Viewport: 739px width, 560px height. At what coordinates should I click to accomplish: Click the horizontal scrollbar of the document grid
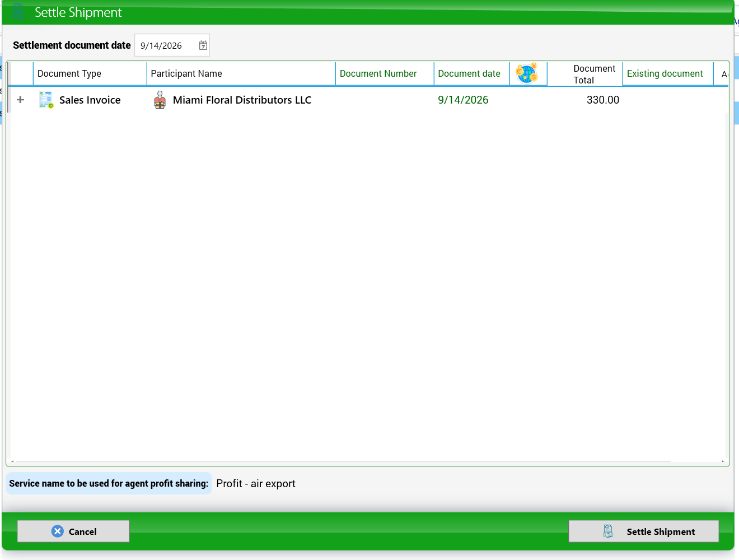[343, 462]
